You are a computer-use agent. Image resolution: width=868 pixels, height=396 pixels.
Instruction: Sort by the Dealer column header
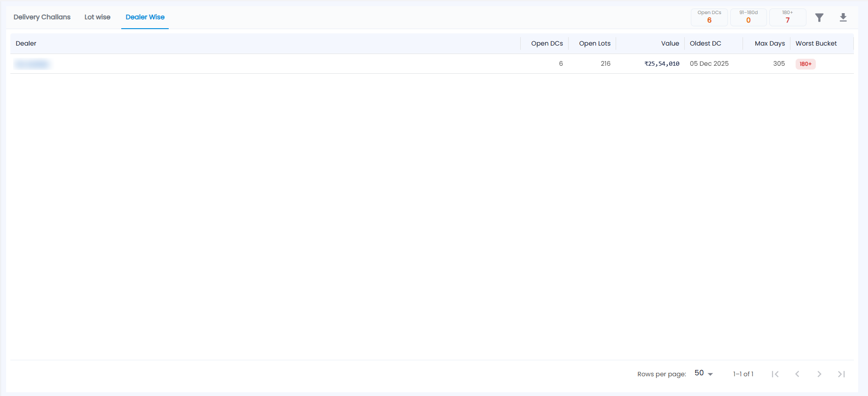26,43
